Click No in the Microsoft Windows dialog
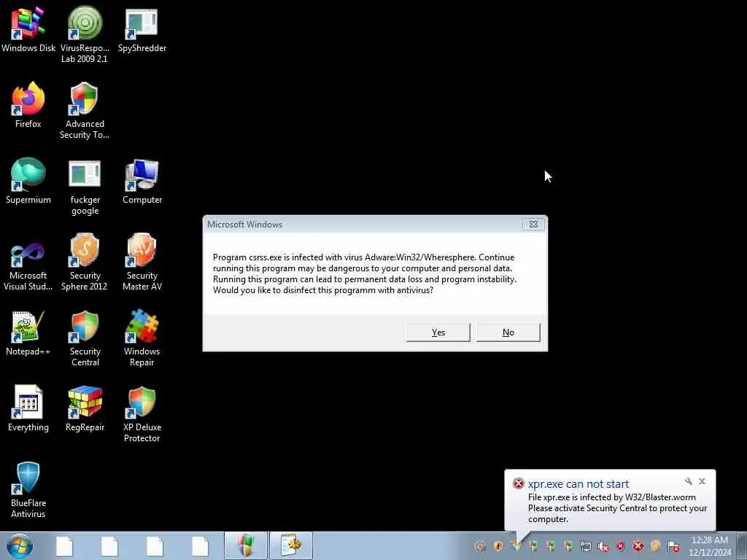 point(508,332)
